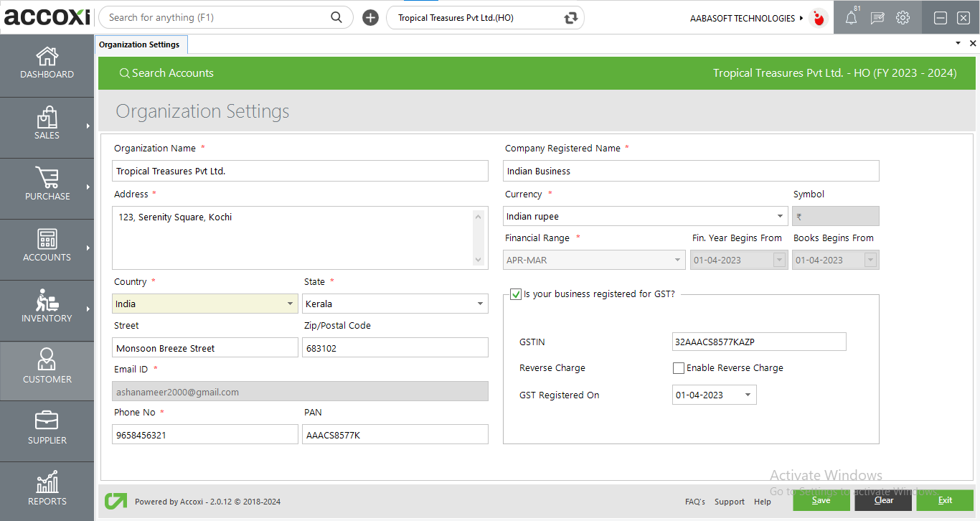Open the Currency dropdown list

tap(780, 217)
